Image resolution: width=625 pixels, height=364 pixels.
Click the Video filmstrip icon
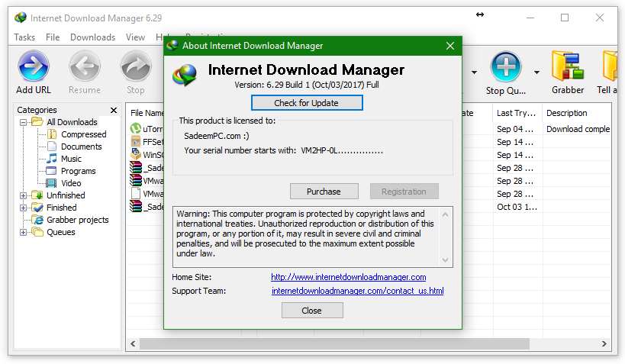coord(51,183)
